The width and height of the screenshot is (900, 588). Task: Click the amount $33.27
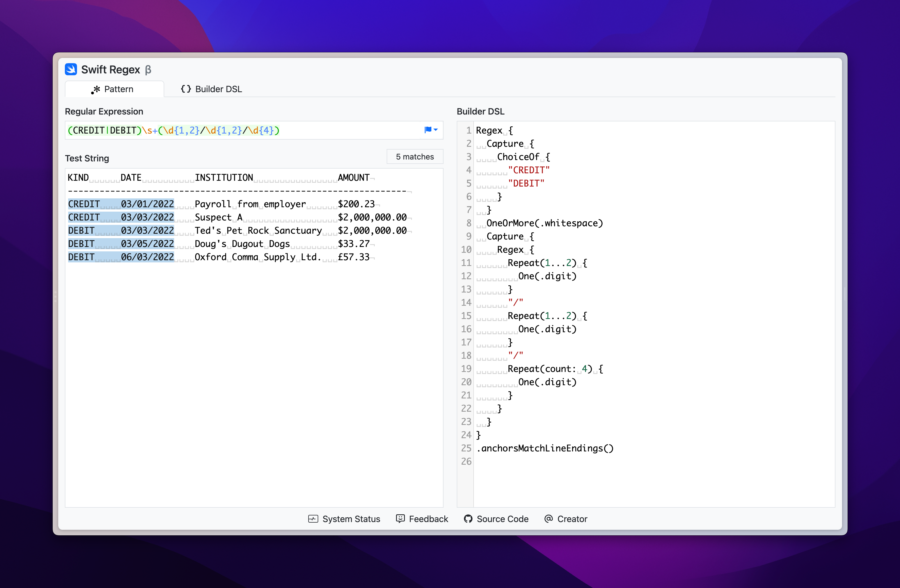click(x=354, y=244)
